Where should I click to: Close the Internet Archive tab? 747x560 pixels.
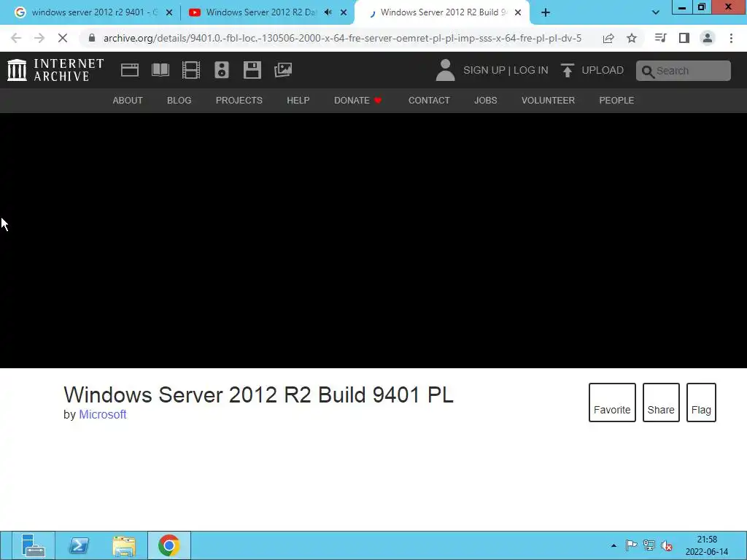point(518,12)
